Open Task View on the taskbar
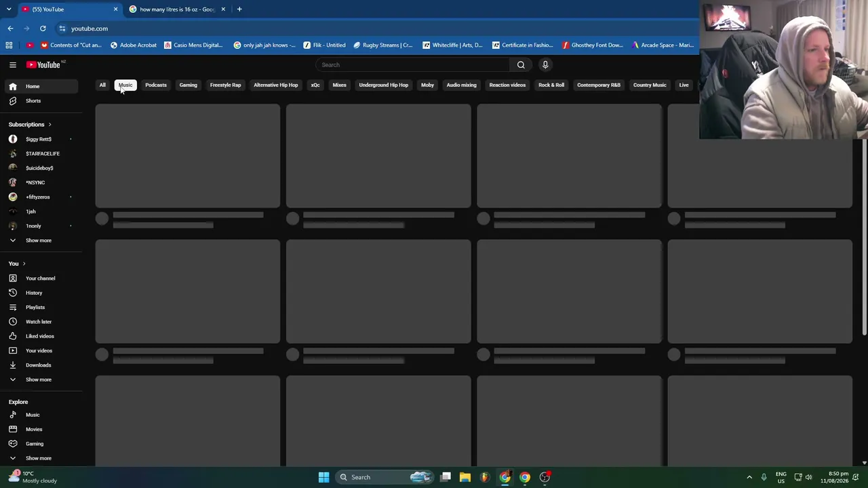 tap(446, 477)
